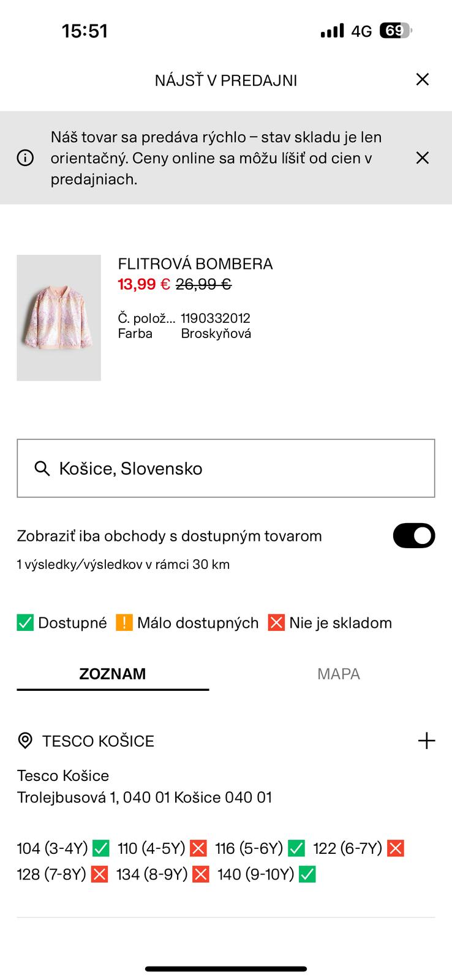Image resolution: width=452 pixels, height=980 pixels.
Task: Tap the Flitrová Bombera product title
Action: [x=195, y=264]
